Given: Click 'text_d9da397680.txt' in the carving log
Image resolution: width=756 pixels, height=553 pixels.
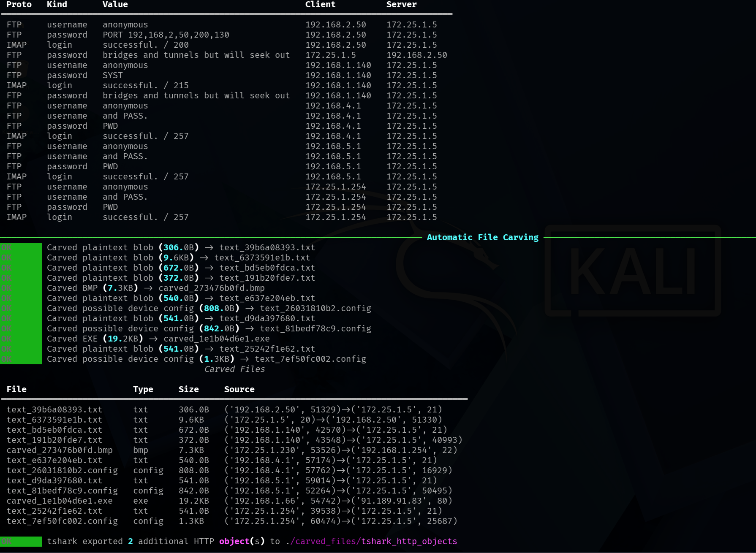Looking at the screenshot, I should [x=267, y=319].
